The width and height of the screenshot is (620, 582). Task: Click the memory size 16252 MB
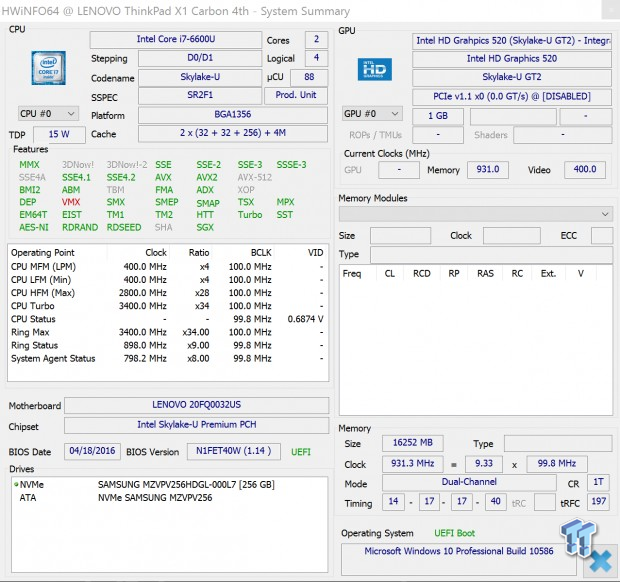412,443
